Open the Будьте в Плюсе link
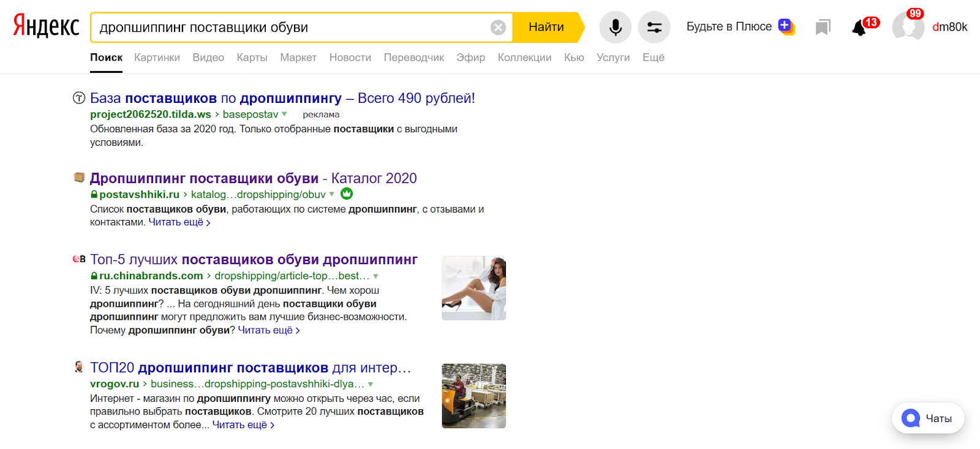Image resolution: width=980 pixels, height=449 pixels. pos(729,27)
